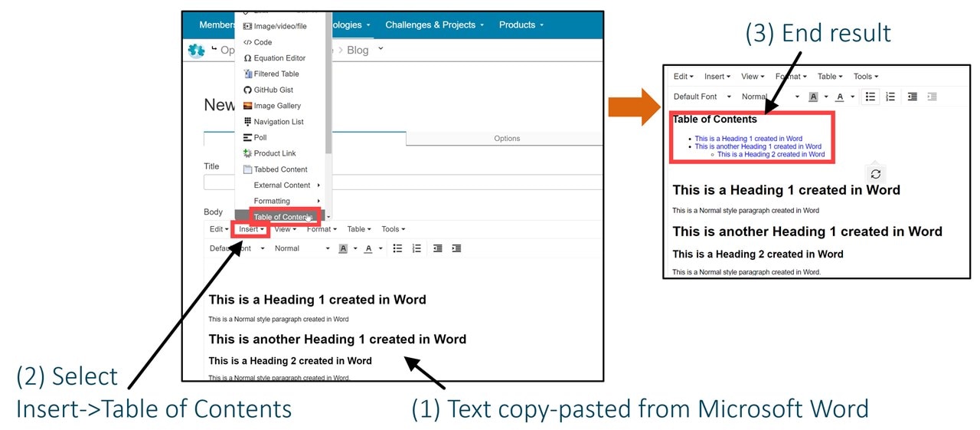This screenshot has width=980, height=430.
Task: Follow TOC link 'This is a Heading 2 created in Word'
Action: (x=771, y=154)
